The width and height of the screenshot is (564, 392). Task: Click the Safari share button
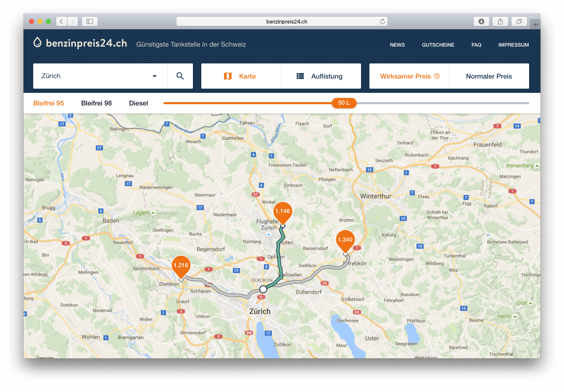pos(500,21)
